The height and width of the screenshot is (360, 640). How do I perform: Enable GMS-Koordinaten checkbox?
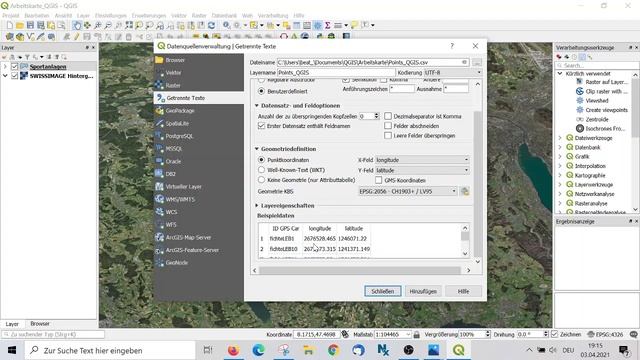coord(378,180)
